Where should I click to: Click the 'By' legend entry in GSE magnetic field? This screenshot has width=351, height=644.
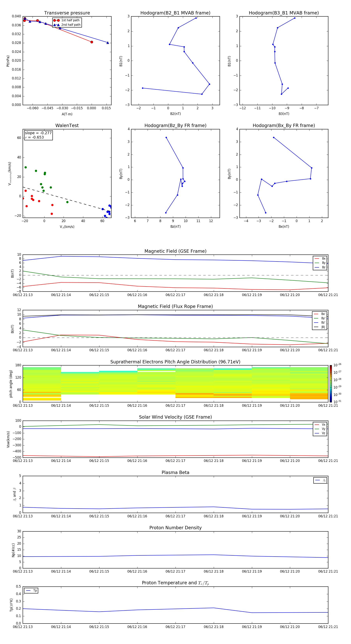pos(320,263)
